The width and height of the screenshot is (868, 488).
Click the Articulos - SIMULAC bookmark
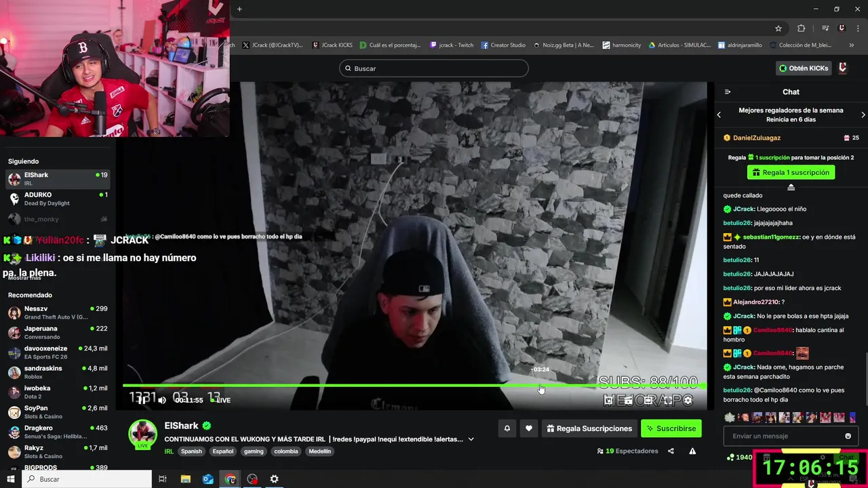679,45
